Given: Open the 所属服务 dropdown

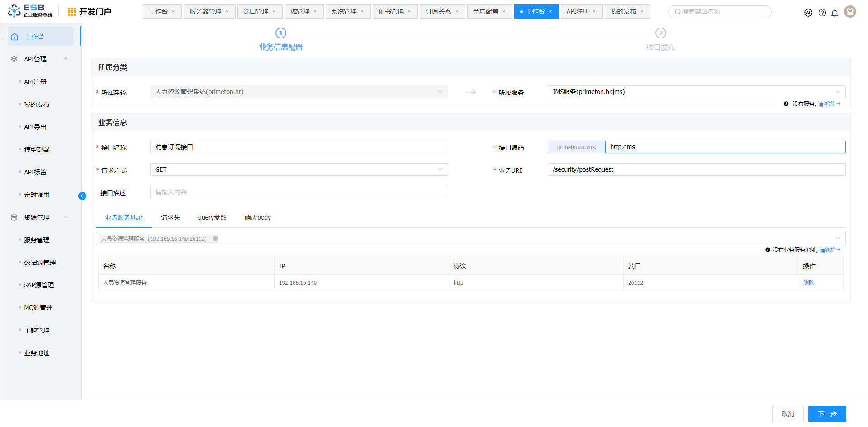Looking at the screenshot, I should tap(696, 92).
